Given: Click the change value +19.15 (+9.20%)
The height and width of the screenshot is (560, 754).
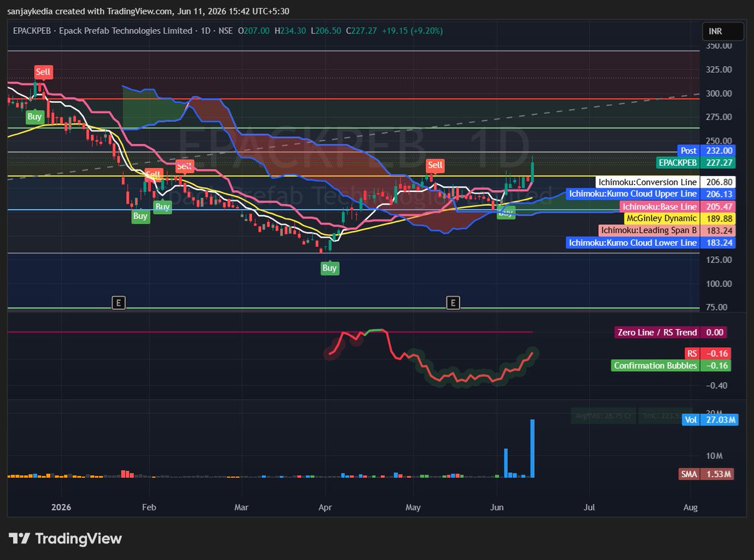Looking at the screenshot, I should click(x=412, y=30).
